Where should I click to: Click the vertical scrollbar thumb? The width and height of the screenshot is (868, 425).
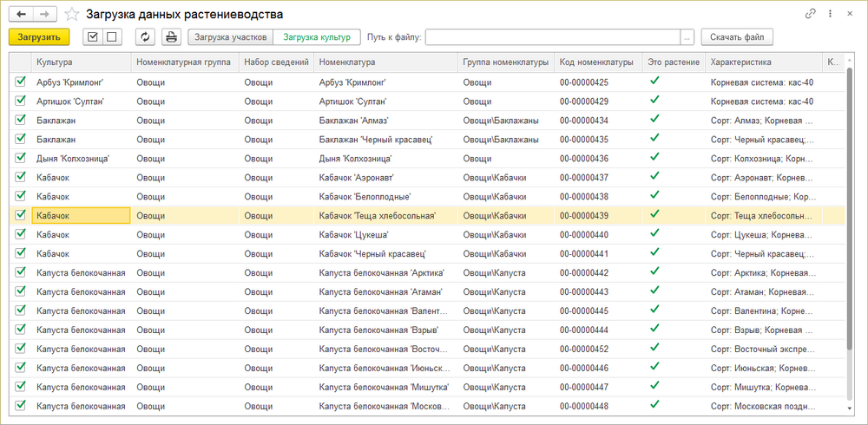851,211
